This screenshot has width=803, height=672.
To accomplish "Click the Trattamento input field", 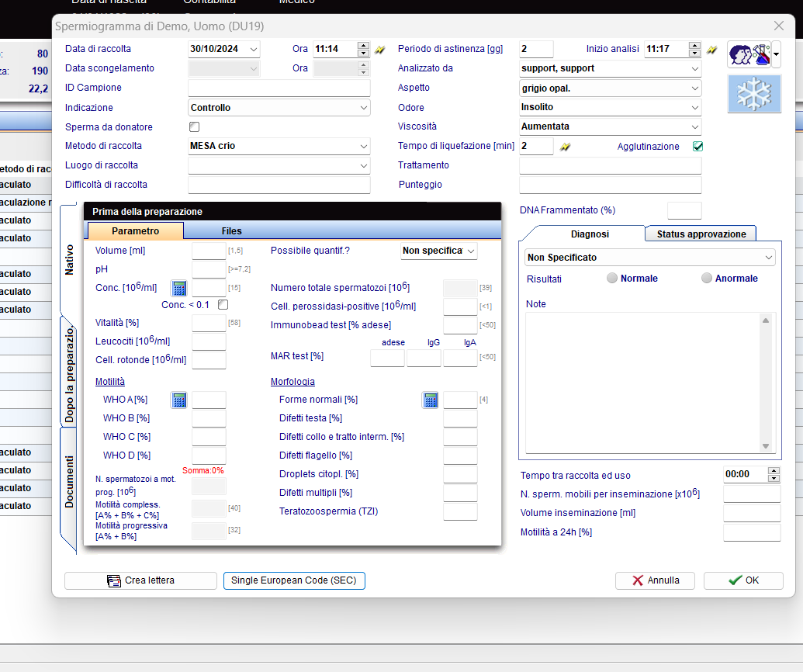I will pos(610,165).
